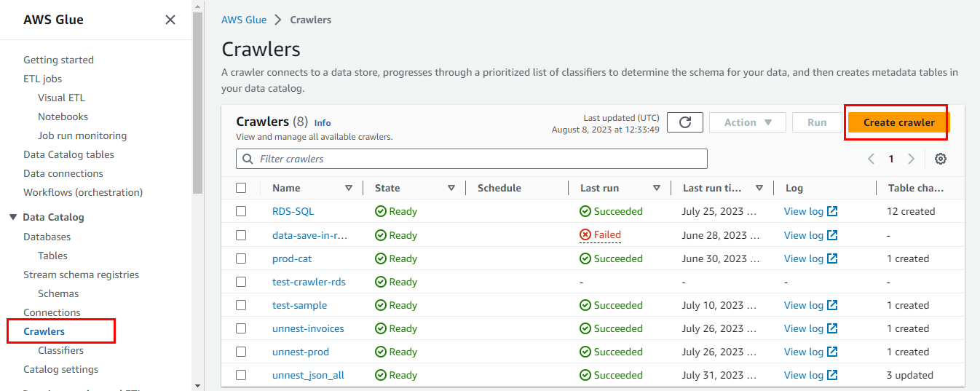Collapse the Data Catalog section
This screenshot has height=391, width=980.
coord(12,217)
